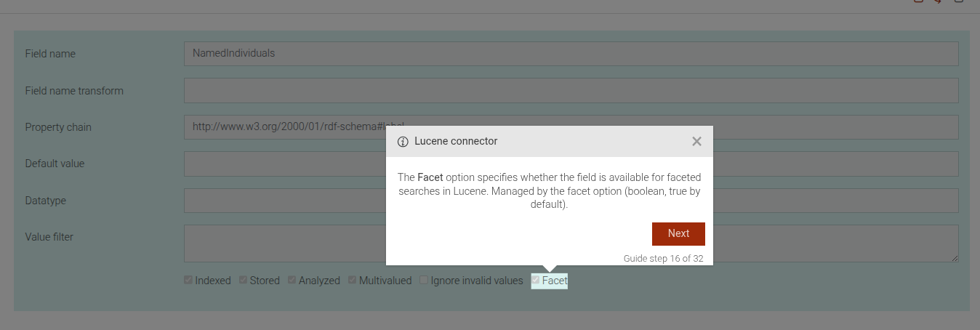Viewport: 980px width, 330px height.
Task: Uncheck the Stored option
Action: point(244,281)
